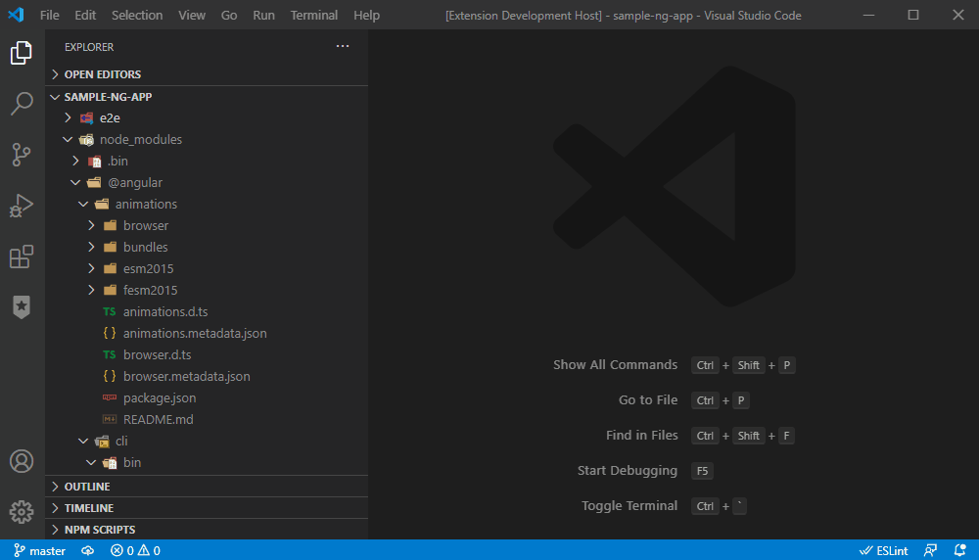Expand the Outline section
This screenshot has width=979, height=560.
tap(55, 487)
